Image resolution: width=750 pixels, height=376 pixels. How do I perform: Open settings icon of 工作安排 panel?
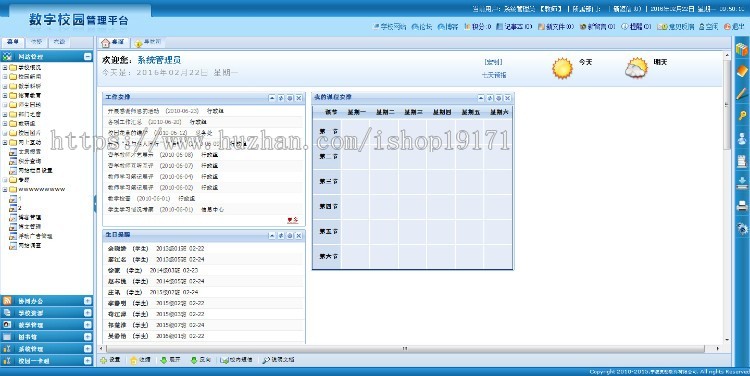pyautogui.click(x=290, y=98)
